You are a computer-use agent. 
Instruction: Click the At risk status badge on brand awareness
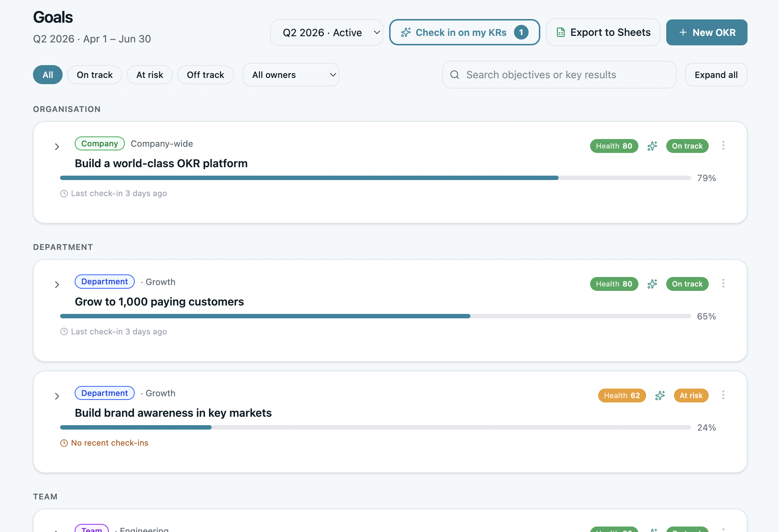(x=691, y=396)
